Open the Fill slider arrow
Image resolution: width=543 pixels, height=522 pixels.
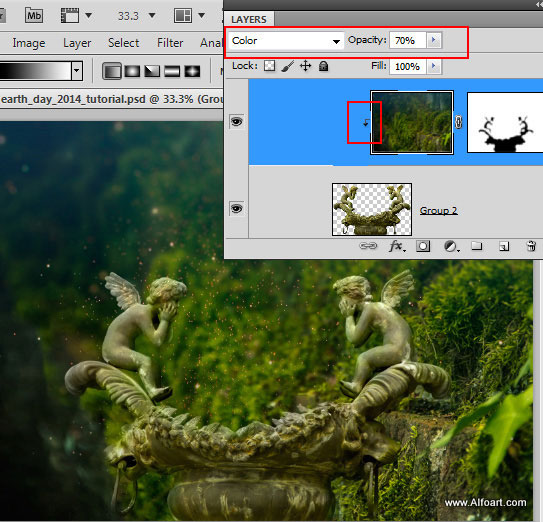point(434,66)
